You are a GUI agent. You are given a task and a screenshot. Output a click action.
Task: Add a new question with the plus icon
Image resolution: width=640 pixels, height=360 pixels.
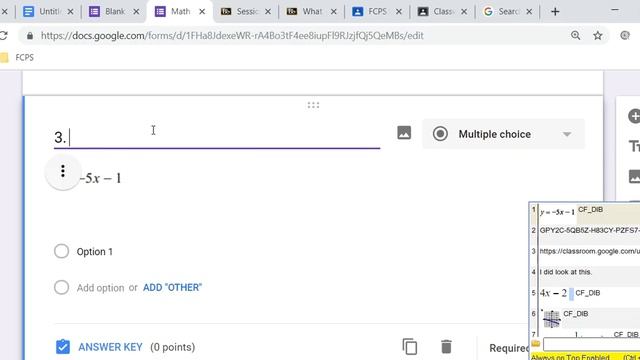coord(634,116)
